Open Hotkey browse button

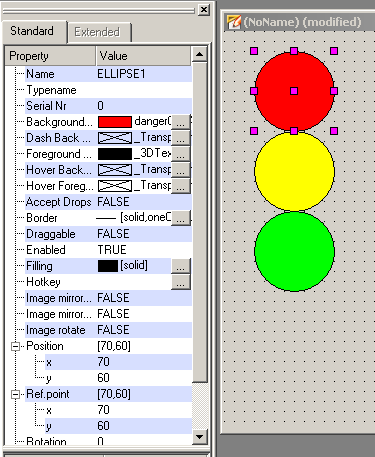click(181, 282)
